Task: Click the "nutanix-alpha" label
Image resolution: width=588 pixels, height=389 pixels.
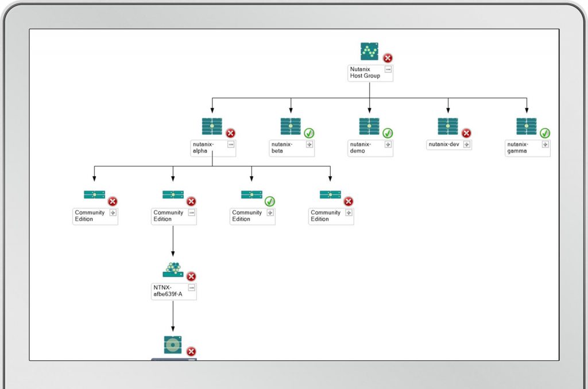Action: [203, 147]
